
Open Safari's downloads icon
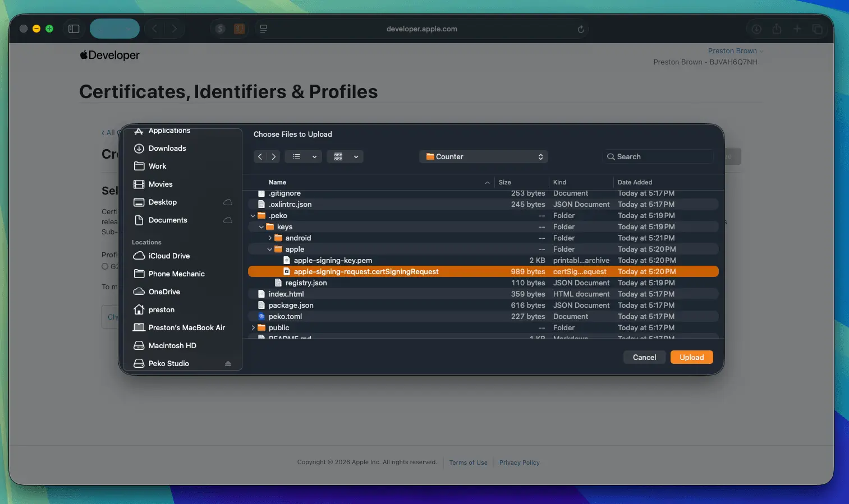(x=756, y=29)
